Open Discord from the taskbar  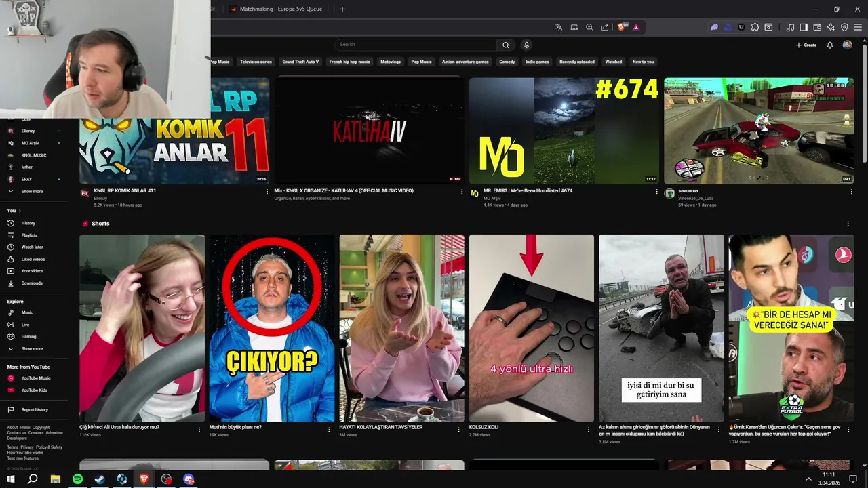coord(189,479)
